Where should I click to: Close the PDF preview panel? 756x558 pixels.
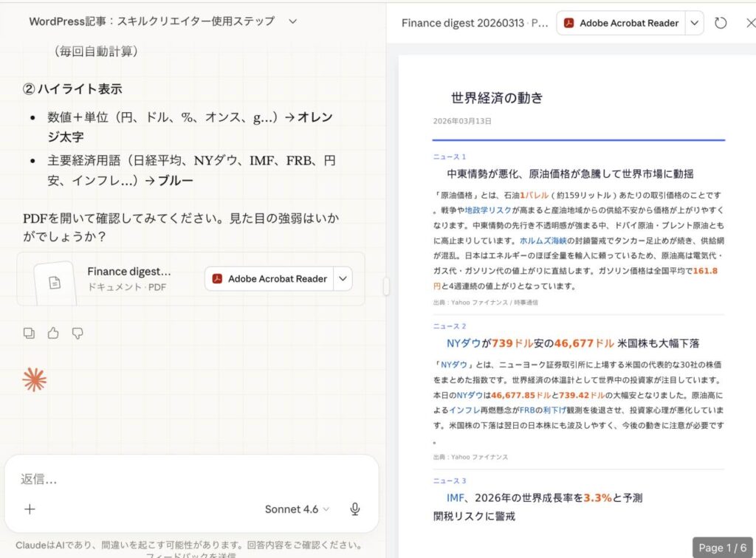750,23
